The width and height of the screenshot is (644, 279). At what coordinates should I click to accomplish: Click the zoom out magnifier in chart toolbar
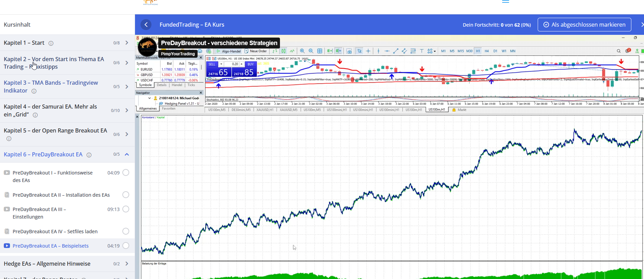pos(311,51)
